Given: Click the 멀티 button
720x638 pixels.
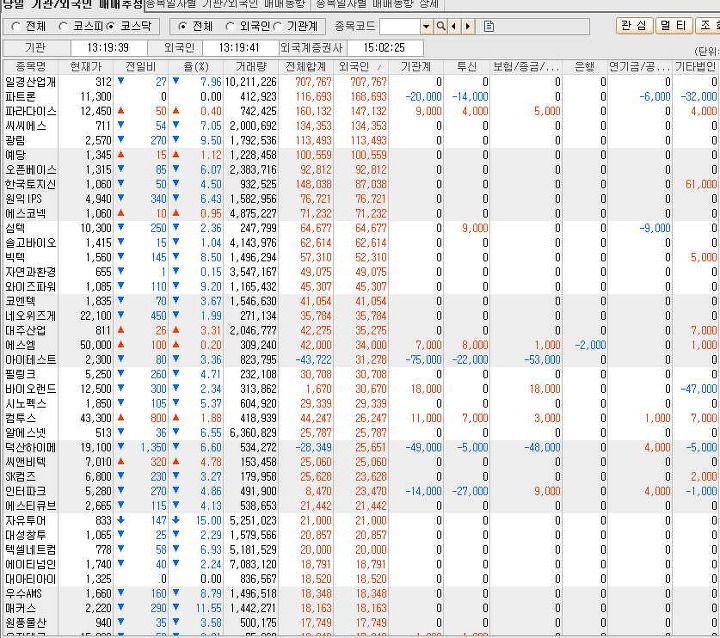Looking at the screenshot, I should pos(673,25).
